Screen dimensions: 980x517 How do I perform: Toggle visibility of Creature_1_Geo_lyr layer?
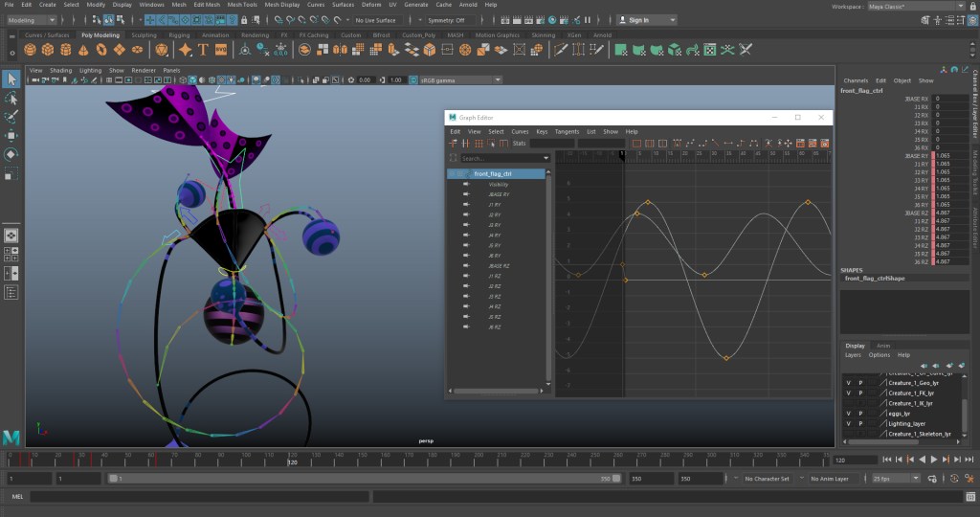click(848, 382)
